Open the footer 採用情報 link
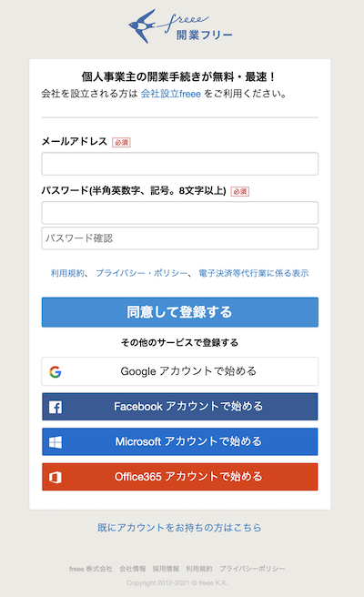The image size is (364, 597). pyautogui.click(x=166, y=569)
